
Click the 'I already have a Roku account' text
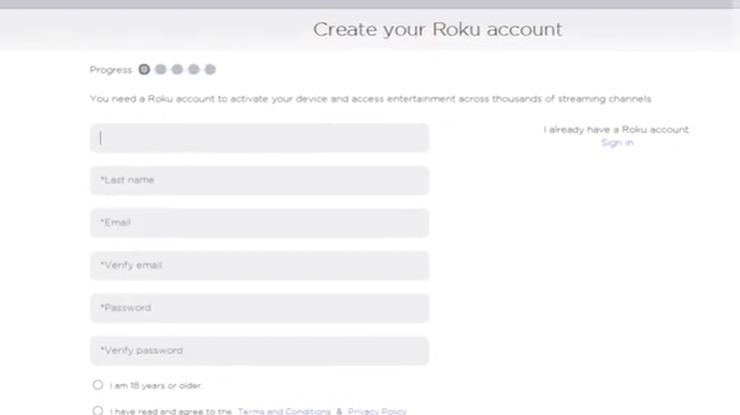617,129
